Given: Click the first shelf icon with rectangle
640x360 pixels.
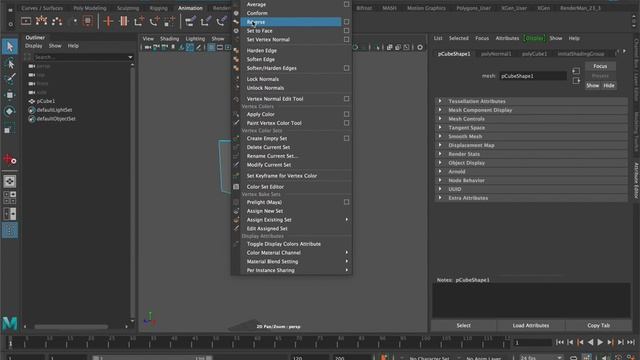Looking at the screenshot, I should 26,21.
